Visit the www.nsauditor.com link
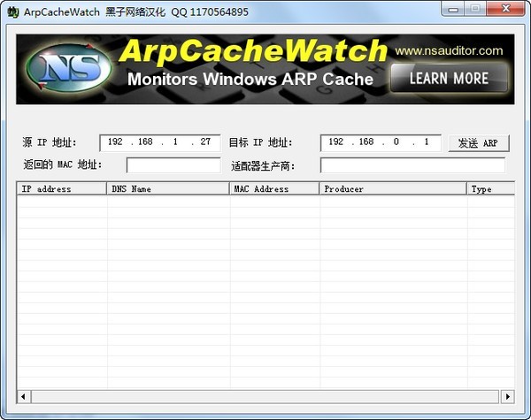 [x=449, y=50]
